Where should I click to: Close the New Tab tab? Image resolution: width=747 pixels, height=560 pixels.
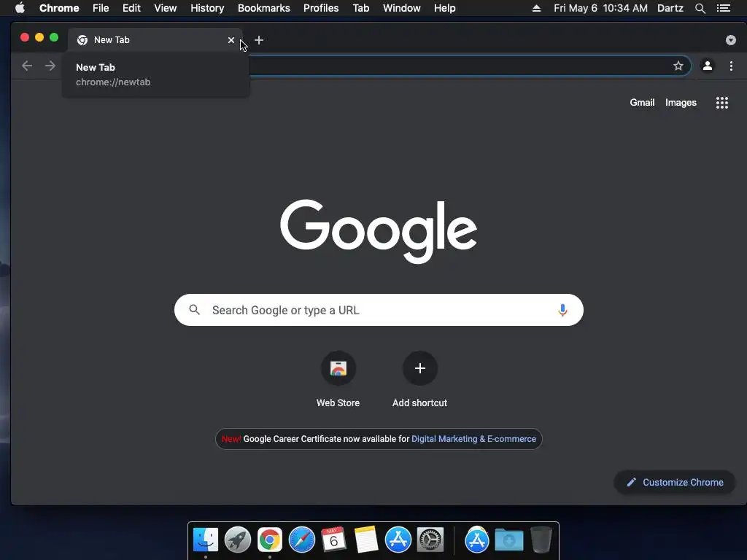click(231, 40)
